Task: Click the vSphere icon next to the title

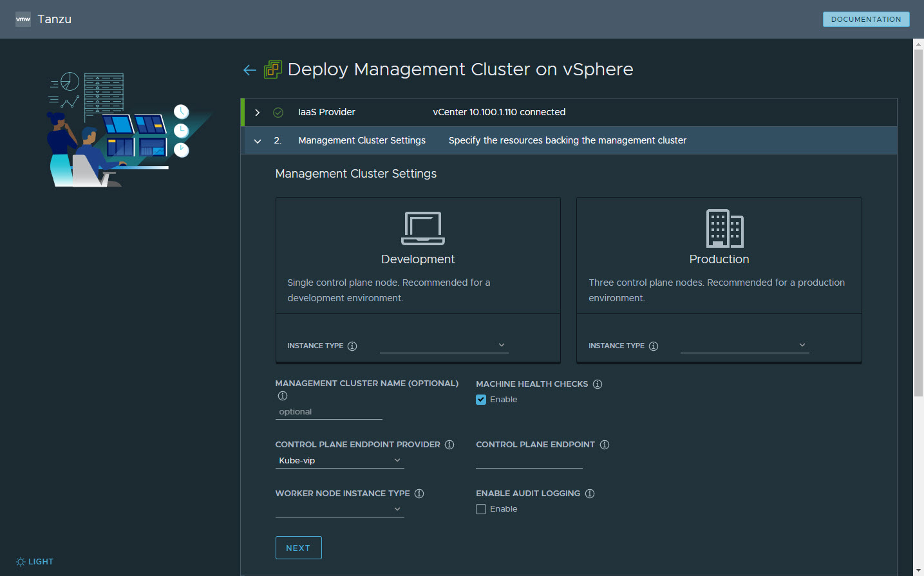Action: (x=273, y=70)
